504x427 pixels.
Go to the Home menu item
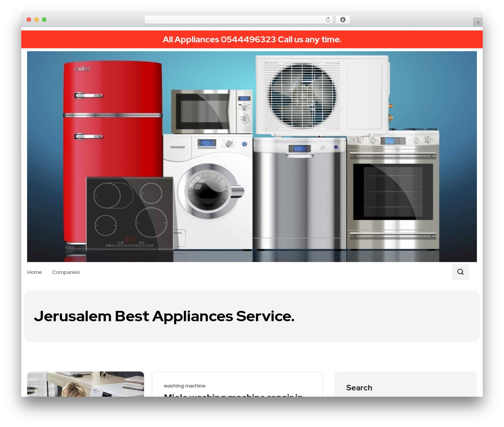pos(34,272)
